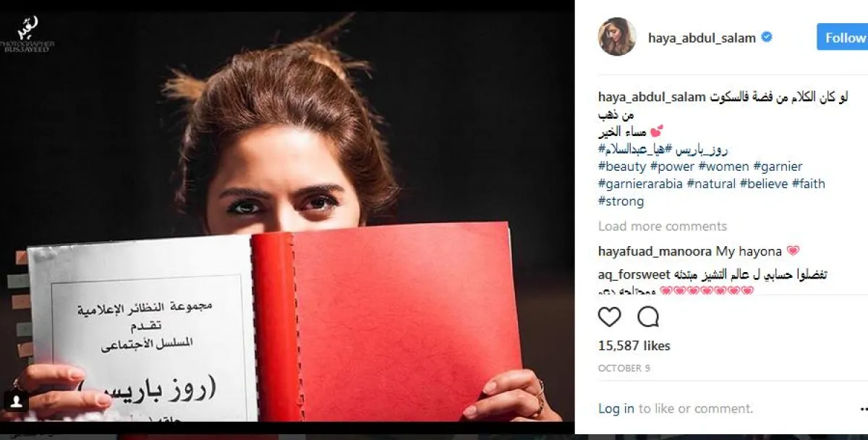The width and height of the screenshot is (868, 440).
Task: Click Log in to like or comment
Action: point(616,409)
